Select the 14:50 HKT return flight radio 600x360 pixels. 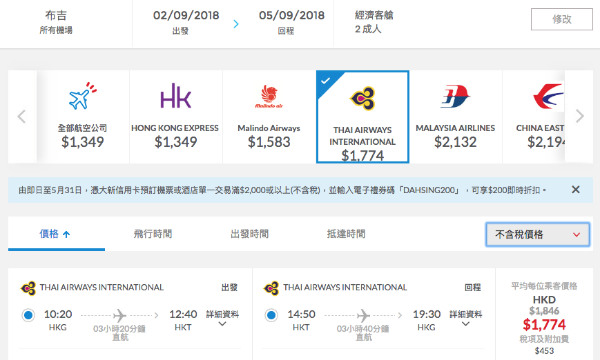point(271,315)
